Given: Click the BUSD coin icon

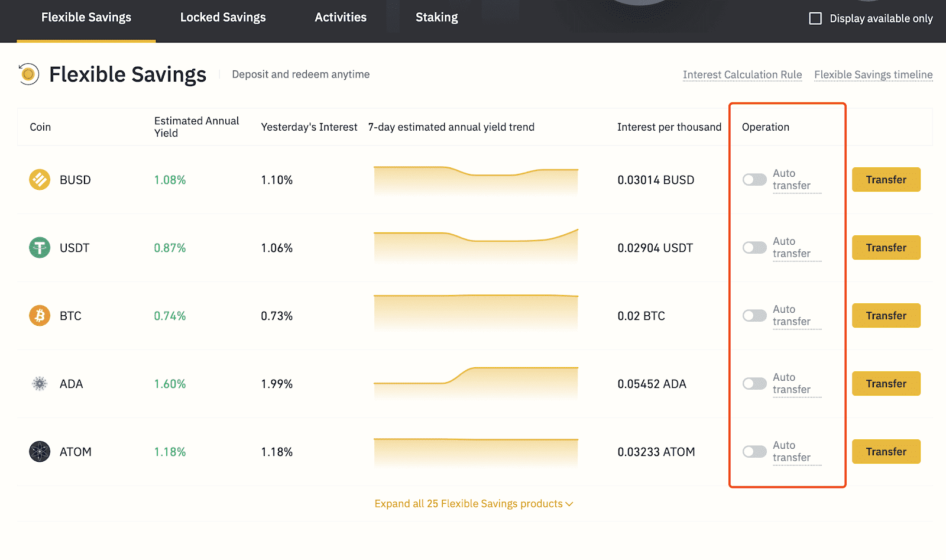Looking at the screenshot, I should pyautogui.click(x=40, y=179).
